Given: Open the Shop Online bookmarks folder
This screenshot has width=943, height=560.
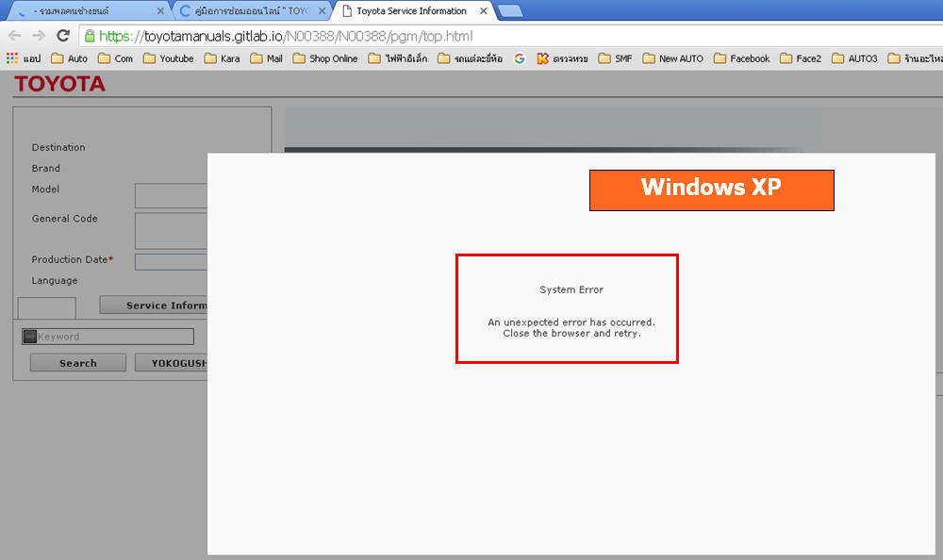Looking at the screenshot, I should click(324, 58).
